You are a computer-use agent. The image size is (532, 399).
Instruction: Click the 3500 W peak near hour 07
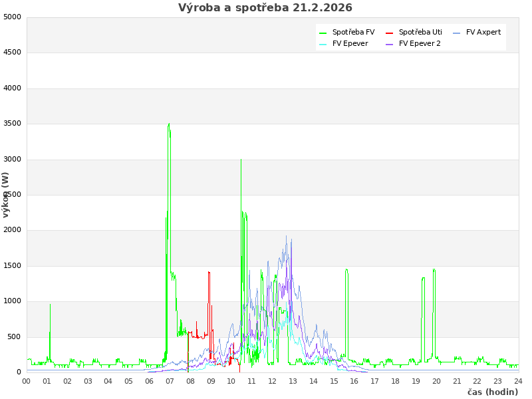[169, 124]
